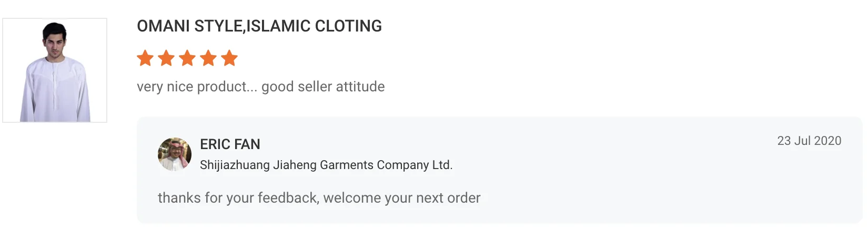The width and height of the screenshot is (868, 231).
Task: Click the word "CLOTING" in the title
Action: (348, 26)
